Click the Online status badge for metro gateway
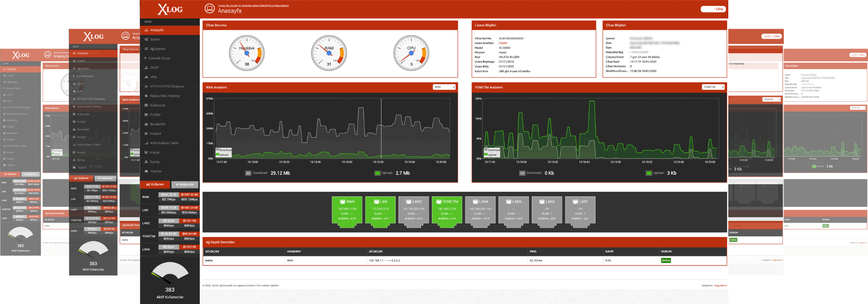Screen dimensions: 868x304 tap(666, 261)
